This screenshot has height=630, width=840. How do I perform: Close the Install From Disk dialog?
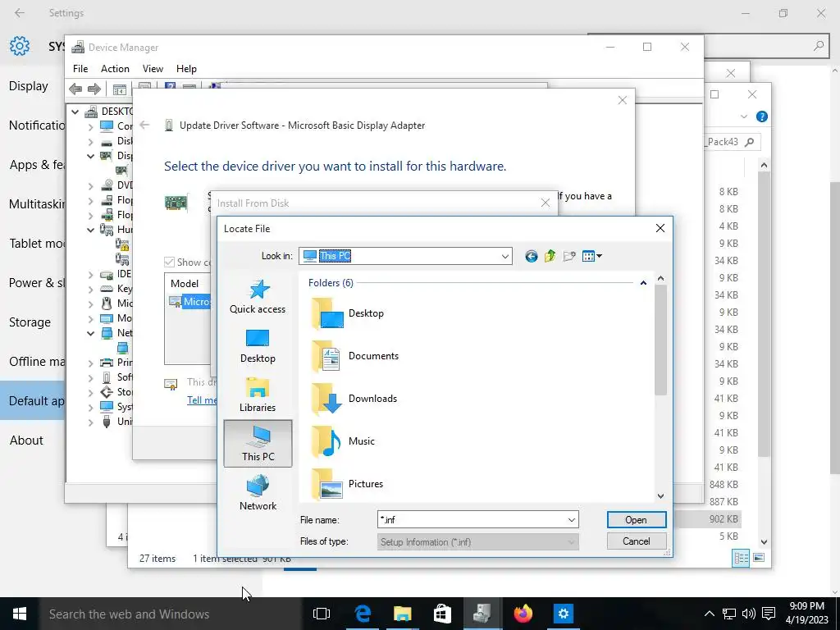546,203
